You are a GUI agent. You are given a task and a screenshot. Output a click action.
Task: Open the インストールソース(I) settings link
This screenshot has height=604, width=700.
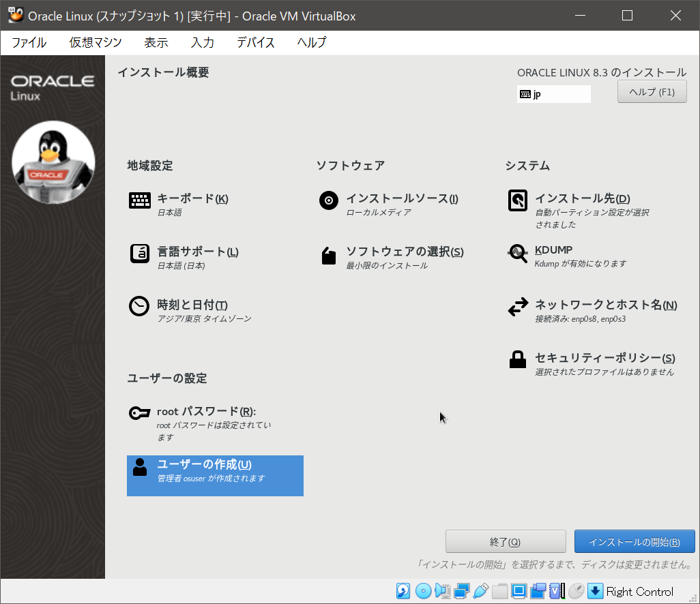tap(403, 198)
